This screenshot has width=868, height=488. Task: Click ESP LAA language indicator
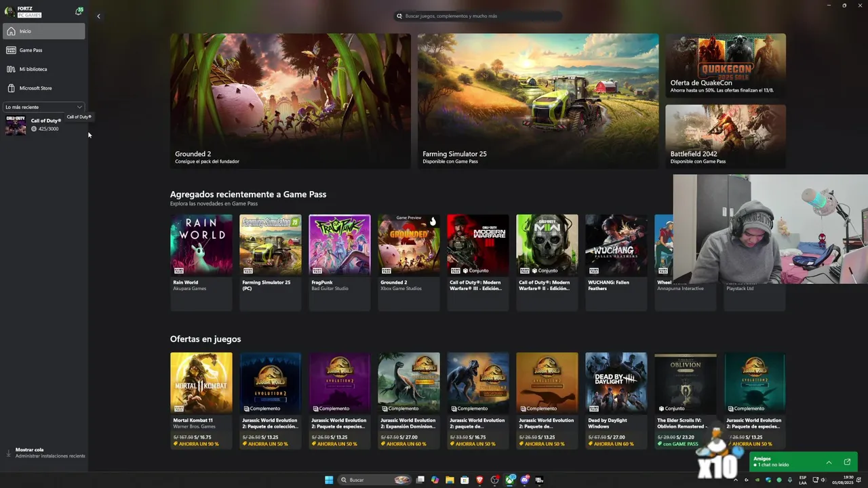coord(803,480)
